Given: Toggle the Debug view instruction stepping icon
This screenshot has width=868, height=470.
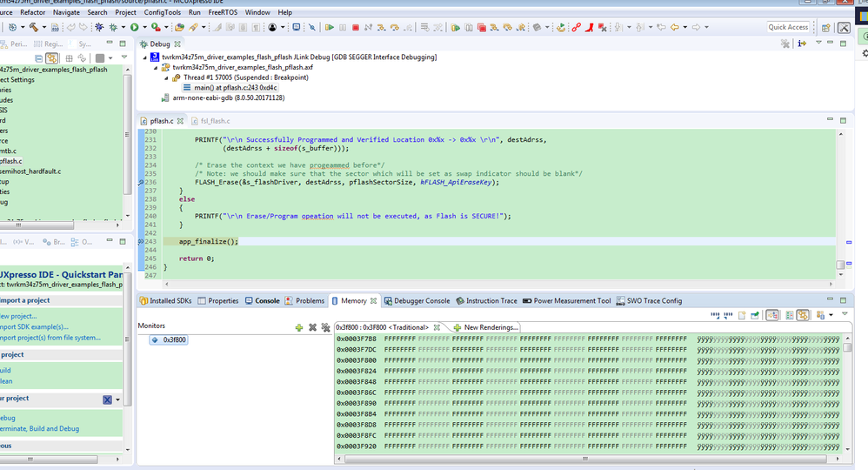Looking at the screenshot, I should (x=802, y=44).
